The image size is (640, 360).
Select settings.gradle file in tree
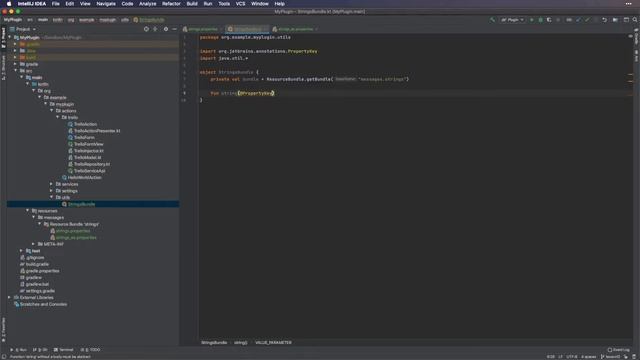(x=40, y=291)
